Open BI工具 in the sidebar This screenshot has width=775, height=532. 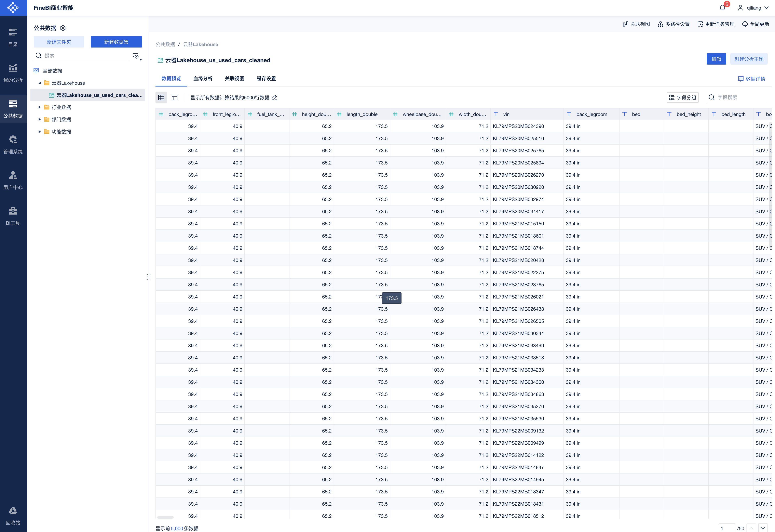pos(13,215)
